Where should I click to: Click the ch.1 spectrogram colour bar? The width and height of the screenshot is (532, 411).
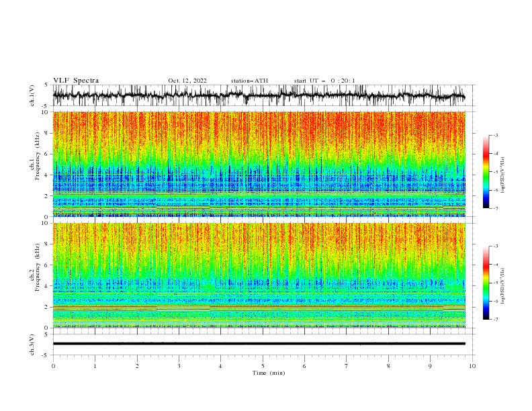click(486, 172)
